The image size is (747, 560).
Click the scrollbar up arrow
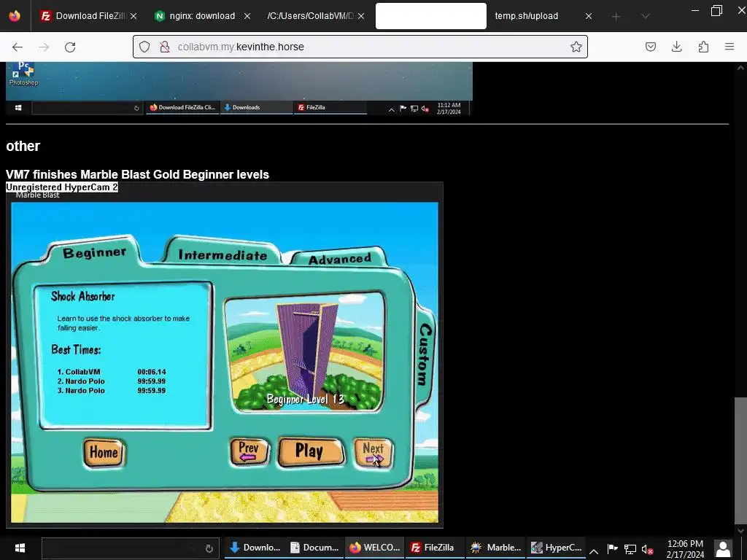tap(740, 68)
